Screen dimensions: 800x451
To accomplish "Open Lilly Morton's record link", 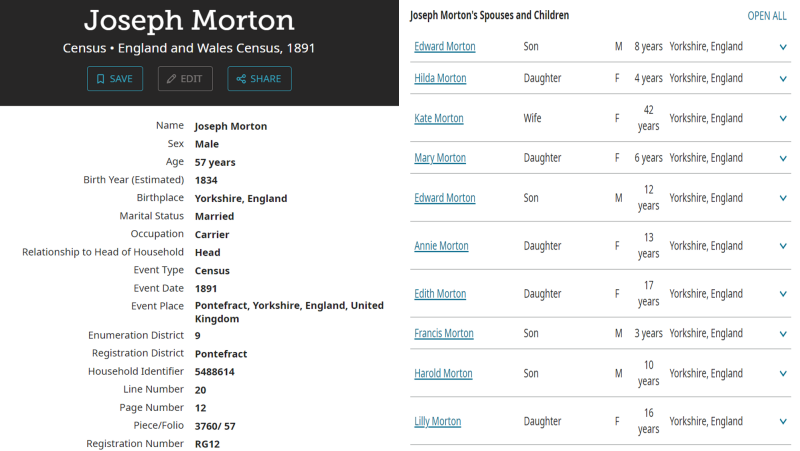I will coord(438,422).
